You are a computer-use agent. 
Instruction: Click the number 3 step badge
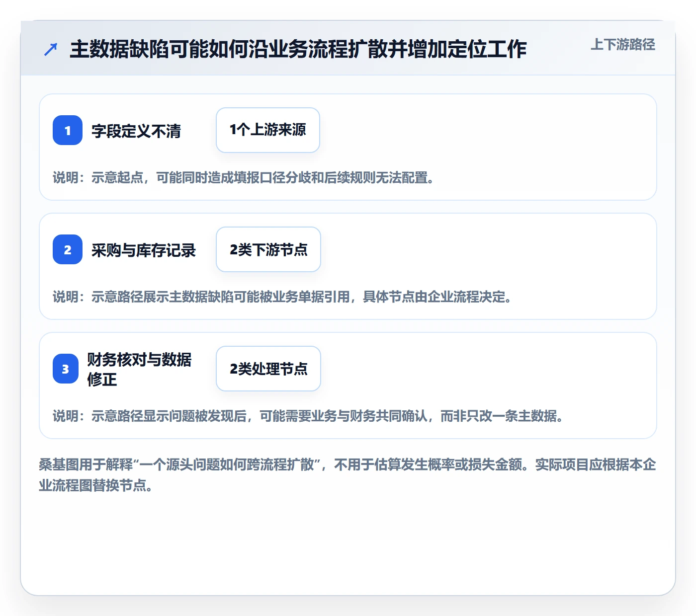point(66,369)
